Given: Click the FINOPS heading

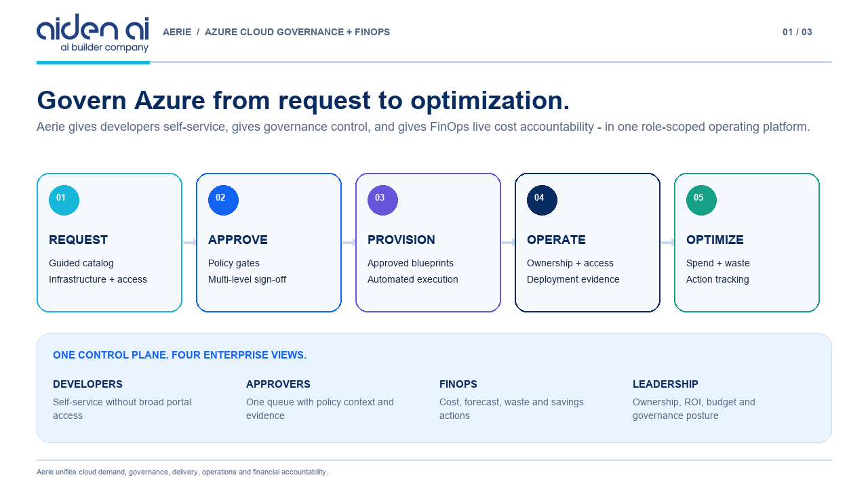Looking at the screenshot, I should tap(458, 384).
